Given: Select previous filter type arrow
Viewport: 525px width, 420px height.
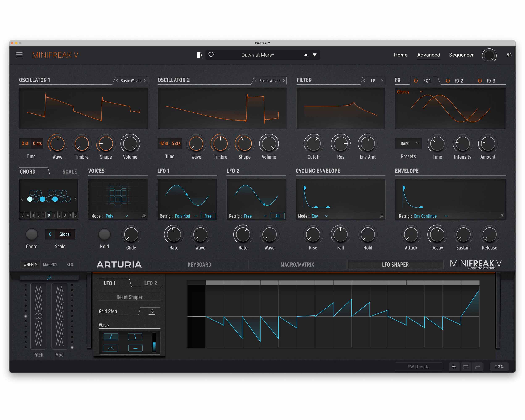Looking at the screenshot, I should pyautogui.click(x=364, y=81).
